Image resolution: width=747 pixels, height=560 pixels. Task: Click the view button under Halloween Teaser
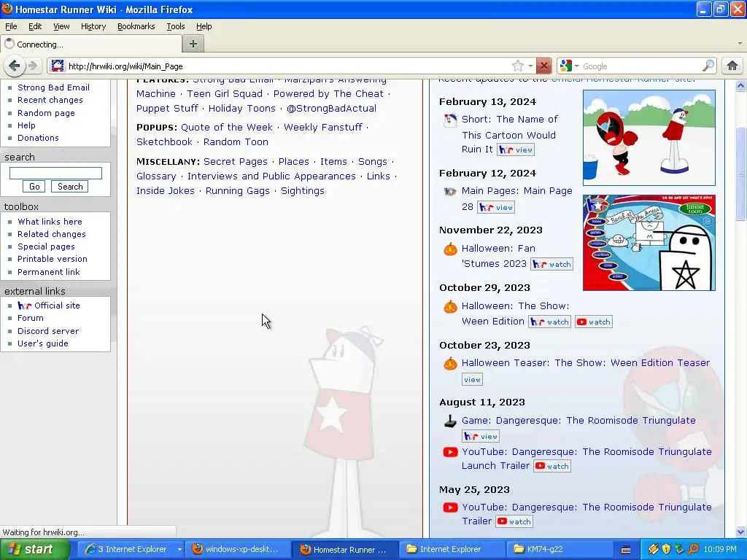[472, 379]
